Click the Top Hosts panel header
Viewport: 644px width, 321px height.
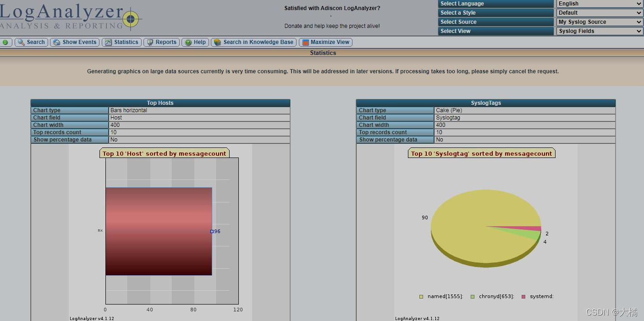[x=160, y=103]
